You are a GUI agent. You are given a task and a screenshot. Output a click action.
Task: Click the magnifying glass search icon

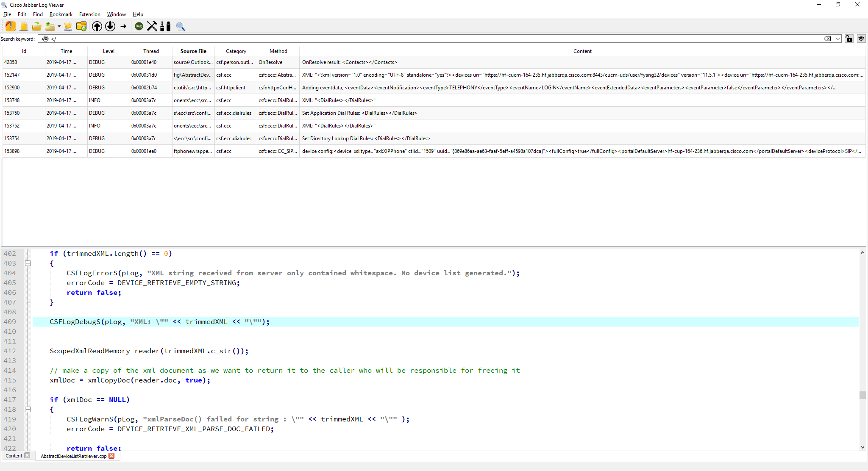(181, 26)
